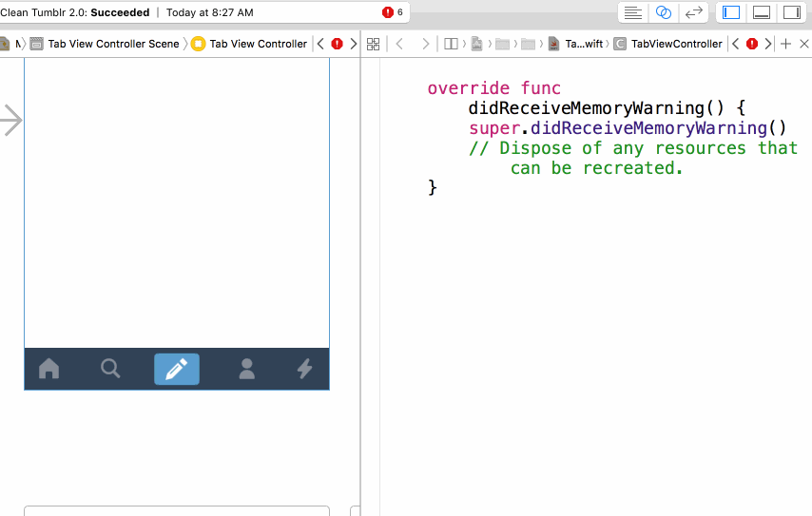Select the person account tab icon
This screenshot has height=516, width=812.
pos(247,369)
